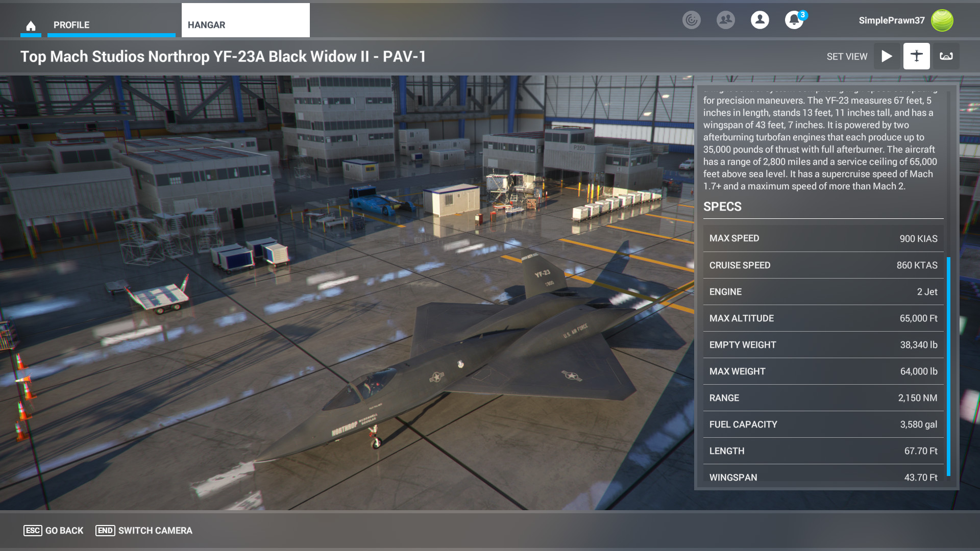Open the live events radar icon
980x551 pixels.
pyautogui.click(x=692, y=20)
